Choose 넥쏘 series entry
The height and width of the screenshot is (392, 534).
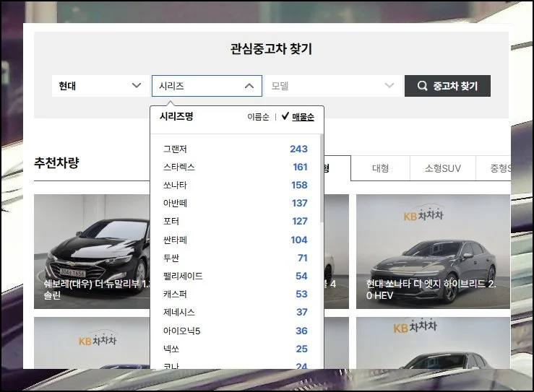click(236, 349)
